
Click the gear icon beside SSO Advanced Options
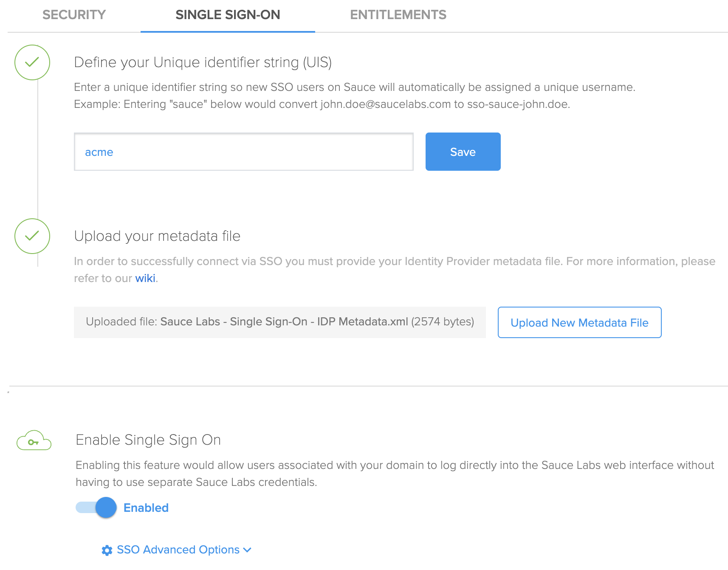pos(107,550)
